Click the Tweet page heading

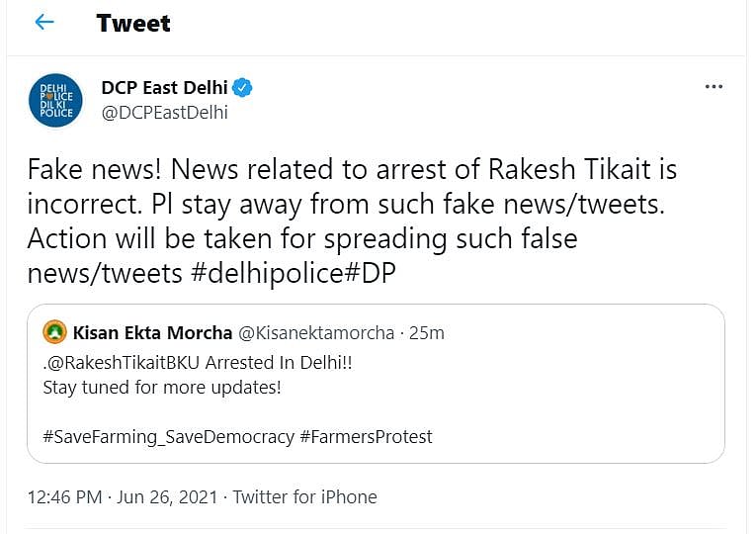[133, 23]
